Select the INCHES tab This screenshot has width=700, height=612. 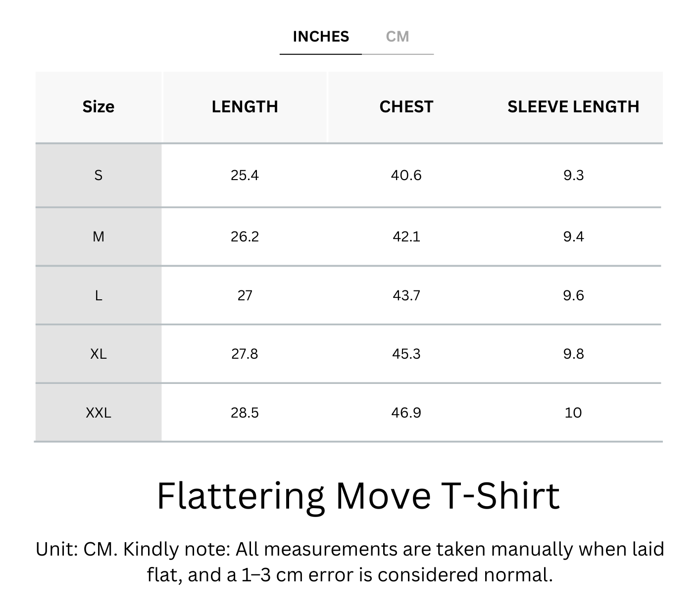pyautogui.click(x=321, y=37)
